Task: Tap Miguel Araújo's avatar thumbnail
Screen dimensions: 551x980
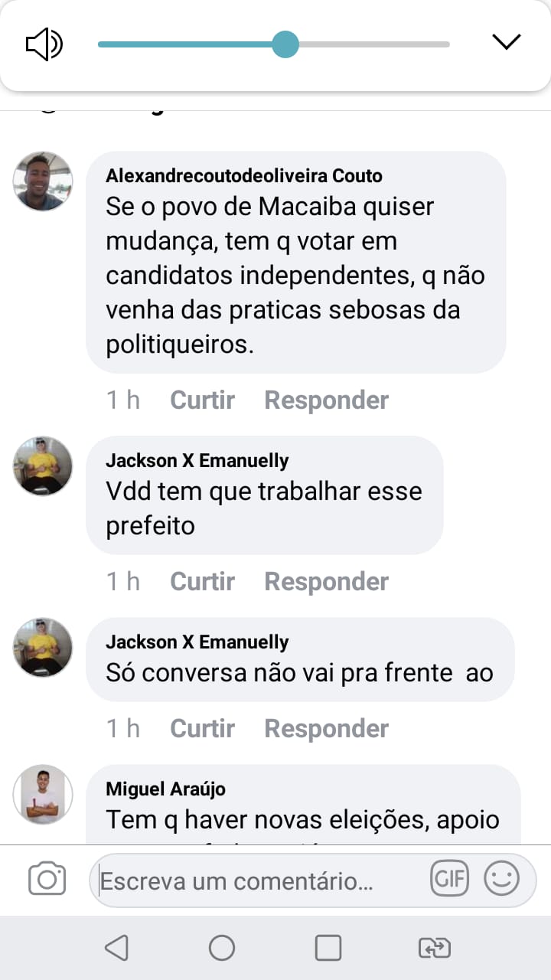Action: pos(43,794)
